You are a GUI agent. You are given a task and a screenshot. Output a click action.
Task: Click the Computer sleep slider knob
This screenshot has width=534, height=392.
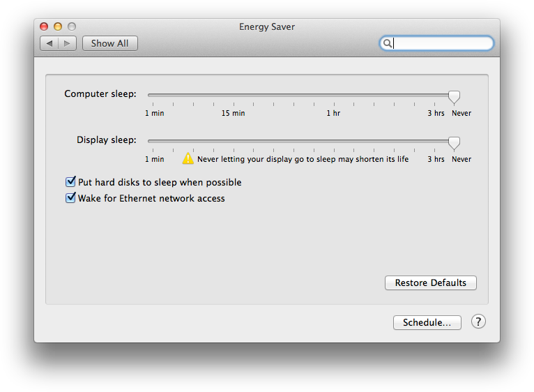(x=454, y=96)
